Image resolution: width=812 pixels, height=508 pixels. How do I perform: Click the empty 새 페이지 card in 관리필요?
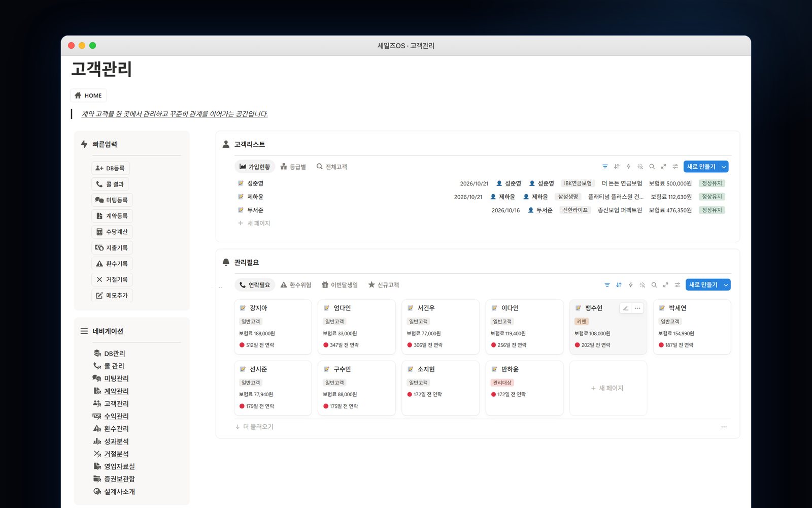(x=608, y=388)
